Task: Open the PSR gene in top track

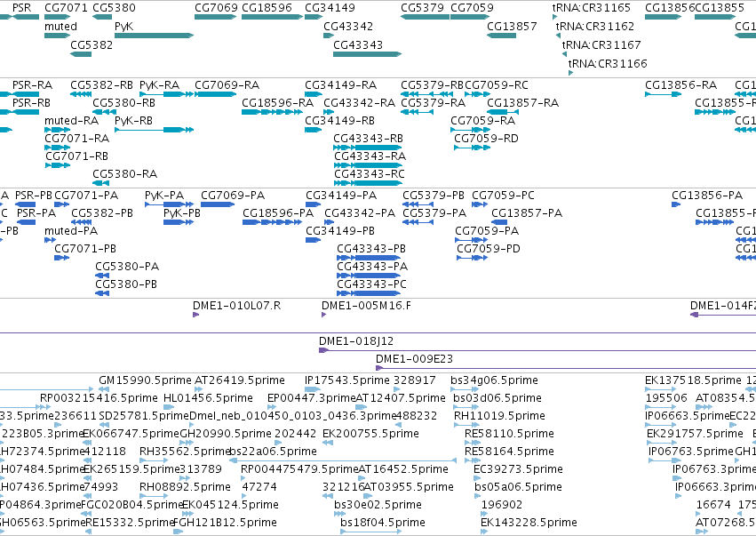Action: 26,17
